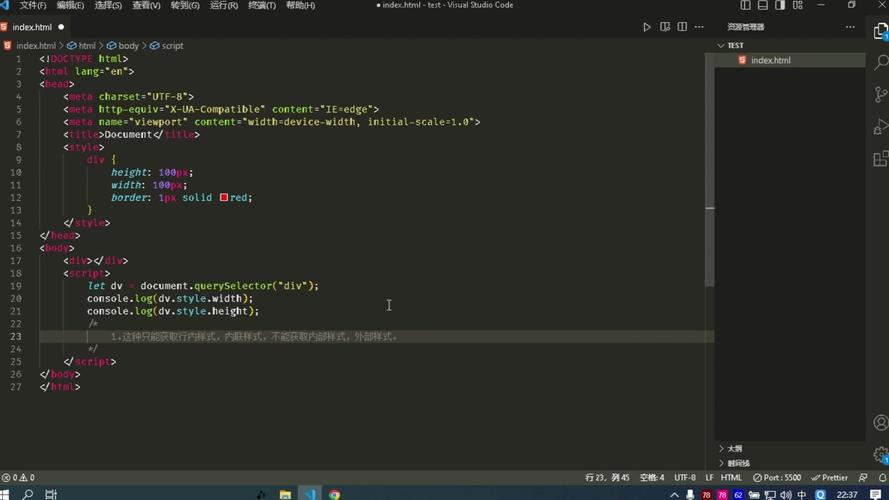Open notifications bell in status bar
889x500 pixels.
click(x=882, y=478)
